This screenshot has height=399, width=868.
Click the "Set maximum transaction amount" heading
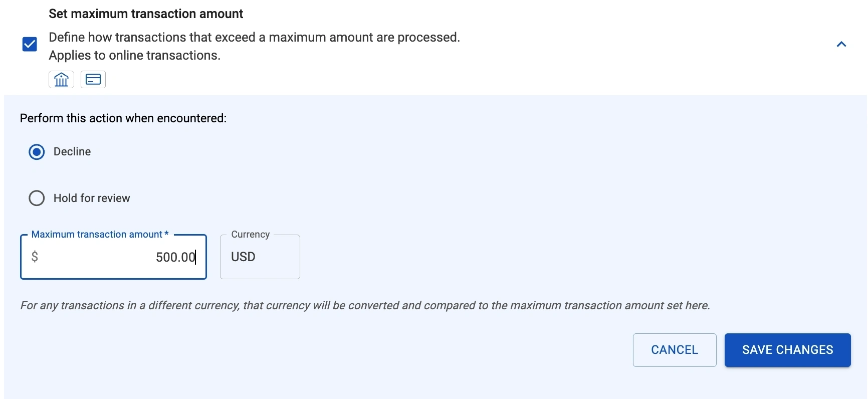pyautogui.click(x=146, y=14)
